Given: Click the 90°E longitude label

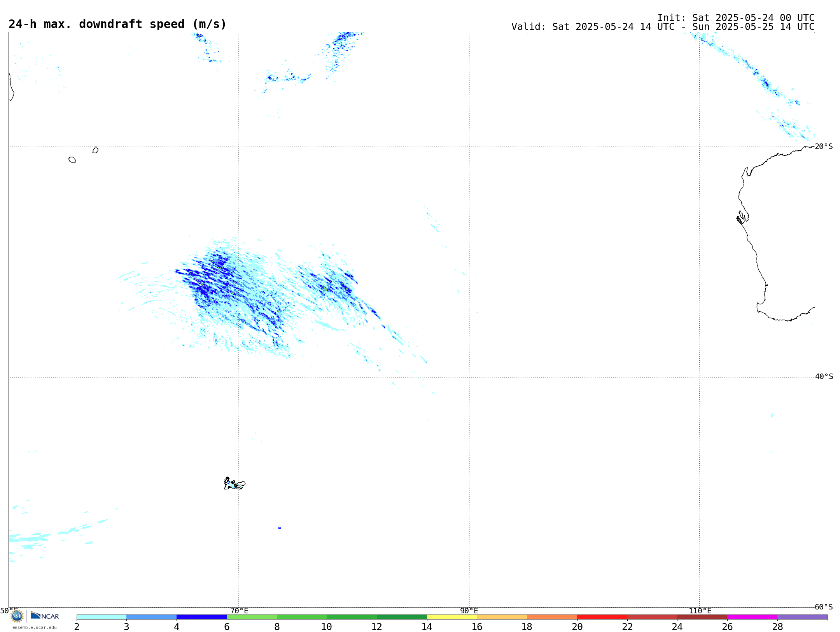Looking at the screenshot, I should tap(469, 611).
